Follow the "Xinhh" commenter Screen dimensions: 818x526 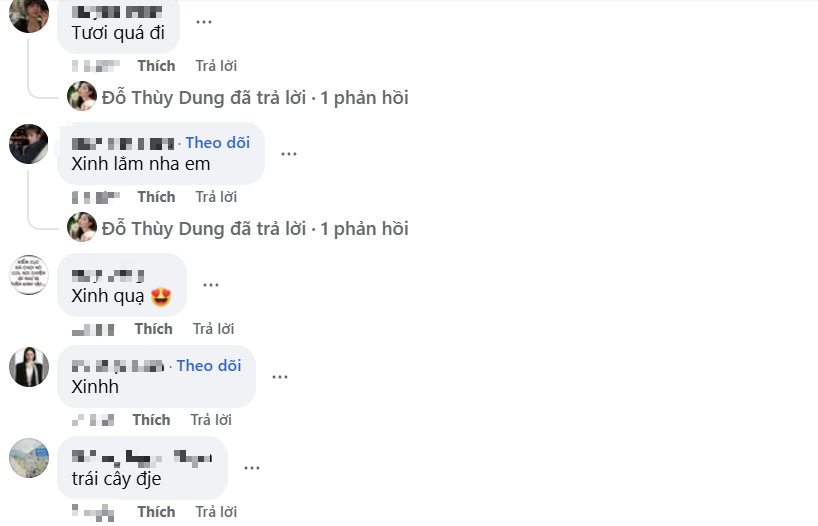click(x=209, y=366)
